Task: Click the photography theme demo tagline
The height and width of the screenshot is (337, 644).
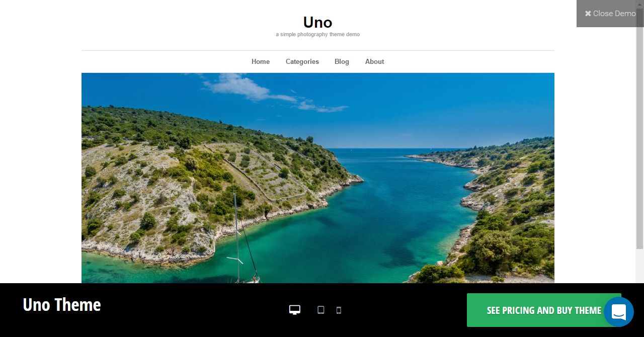Action: point(317,35)
